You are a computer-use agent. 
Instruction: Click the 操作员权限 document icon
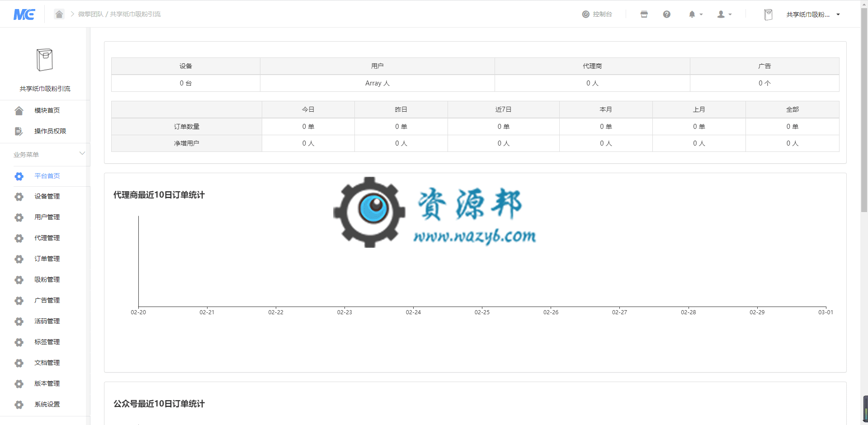click(19, 131)
